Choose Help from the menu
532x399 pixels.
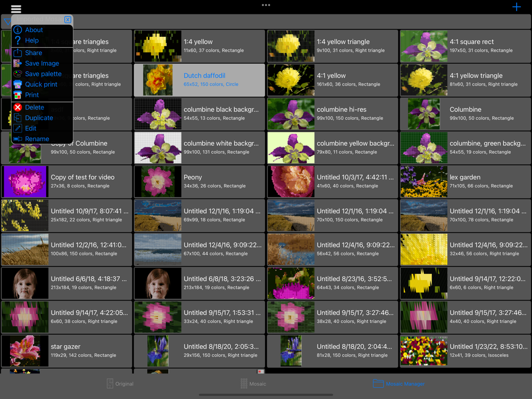[x=32, y=40]
